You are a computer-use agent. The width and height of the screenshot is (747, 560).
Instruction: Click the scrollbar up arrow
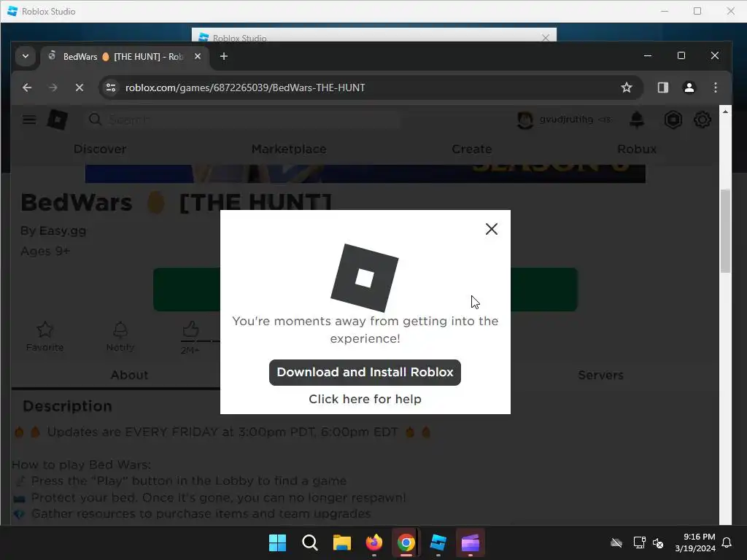click(x=725, y=112)
